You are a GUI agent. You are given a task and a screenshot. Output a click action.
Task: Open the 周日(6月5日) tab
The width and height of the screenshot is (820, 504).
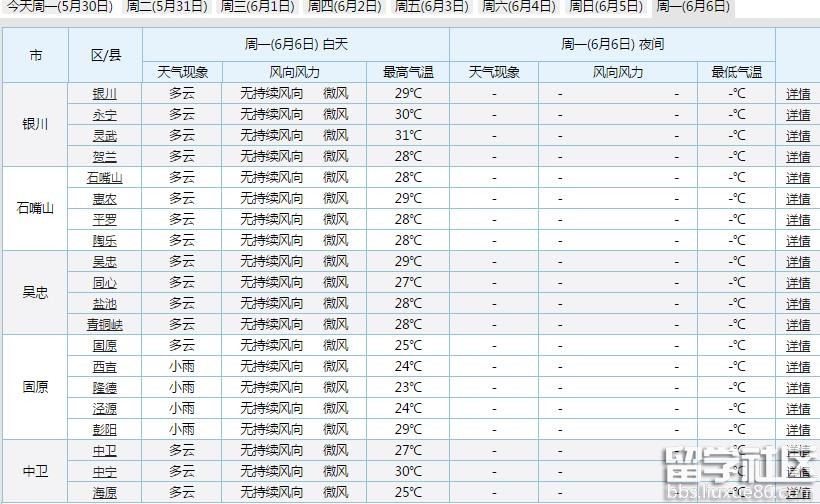(x=605, y=7)
